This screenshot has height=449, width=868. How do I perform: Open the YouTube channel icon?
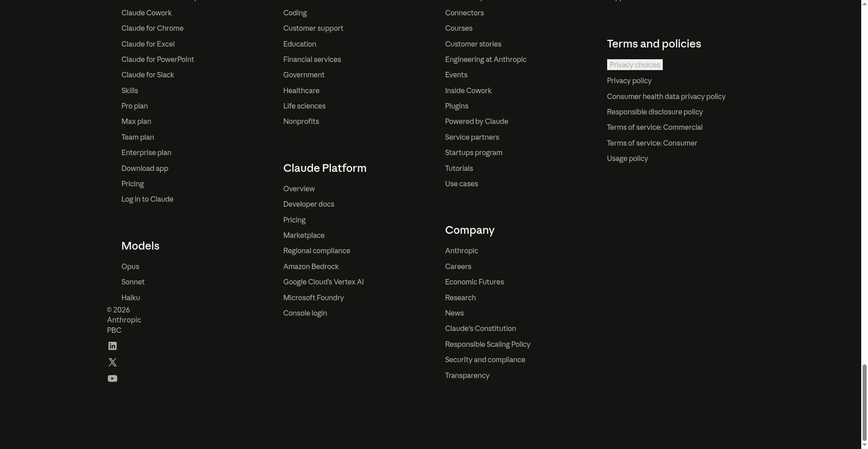[112, 378]
